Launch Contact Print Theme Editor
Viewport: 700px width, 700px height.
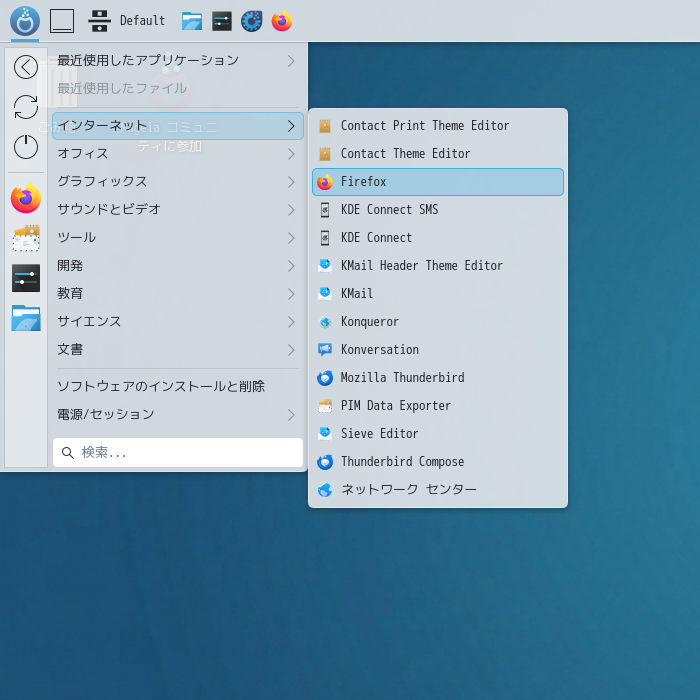point(438,126)
